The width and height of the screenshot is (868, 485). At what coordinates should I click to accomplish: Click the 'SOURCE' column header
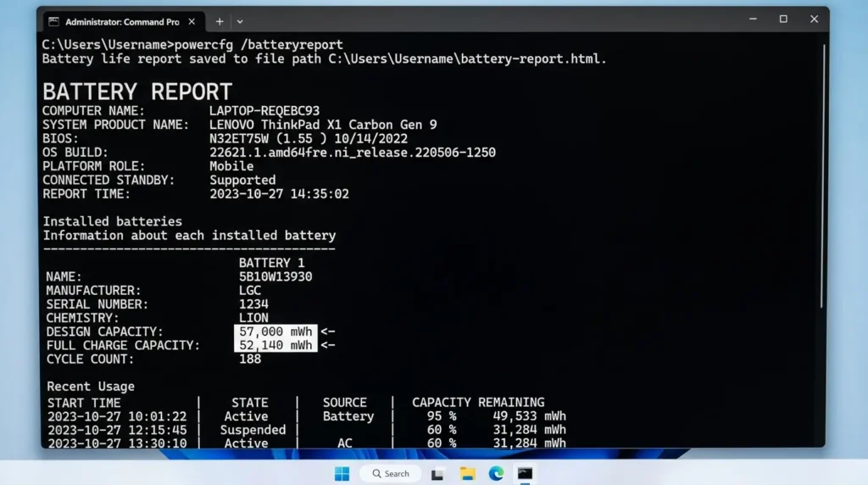(x=345, y=403)
